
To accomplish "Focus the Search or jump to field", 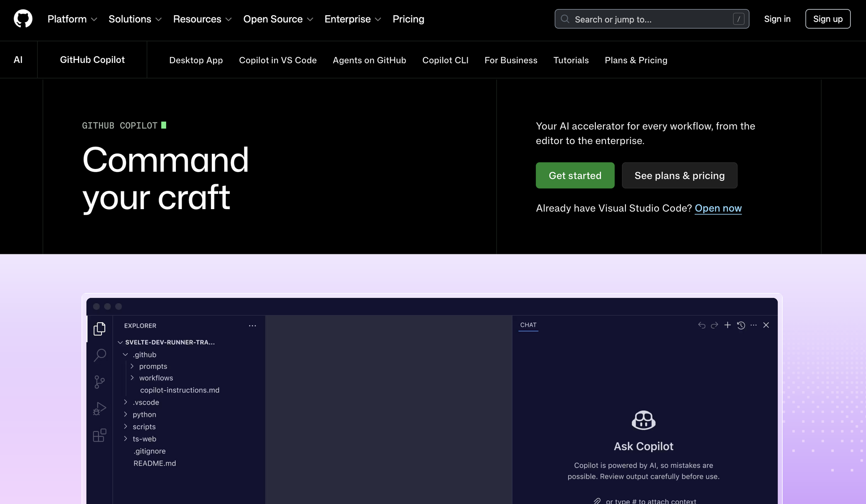I will (652, 19).
